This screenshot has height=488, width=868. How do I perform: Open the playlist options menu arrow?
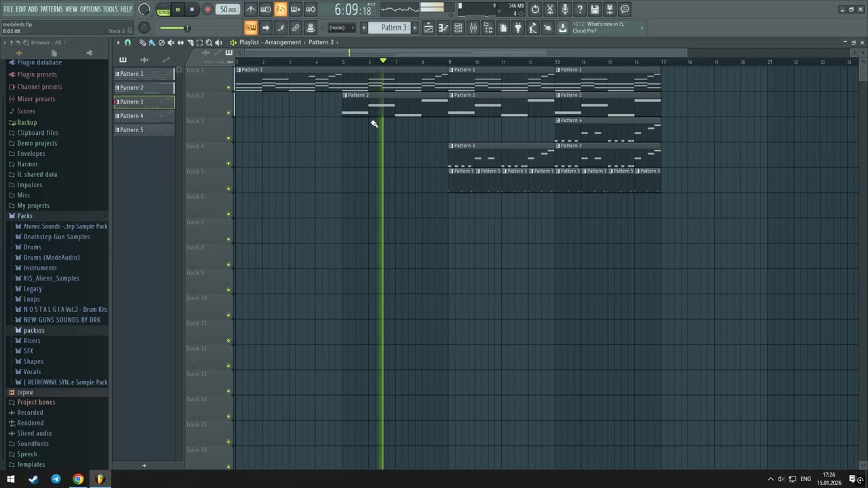pyautogui.click(x=117, y=42)
